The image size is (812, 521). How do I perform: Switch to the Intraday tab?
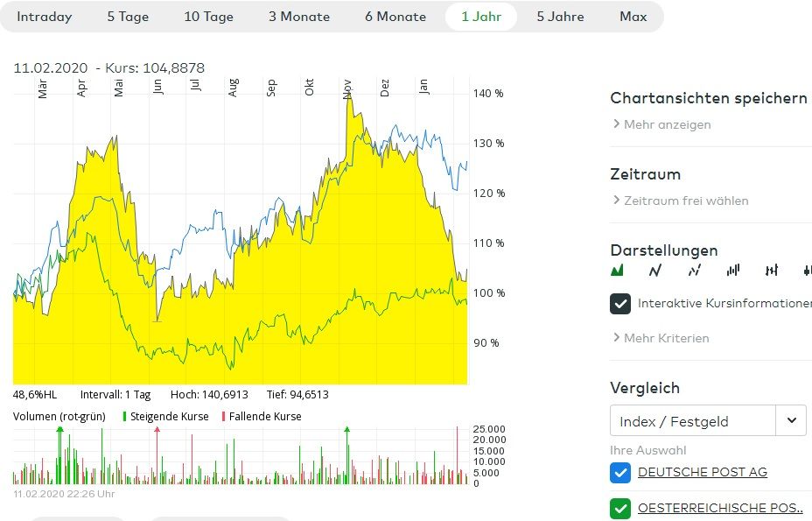[45, 17]
